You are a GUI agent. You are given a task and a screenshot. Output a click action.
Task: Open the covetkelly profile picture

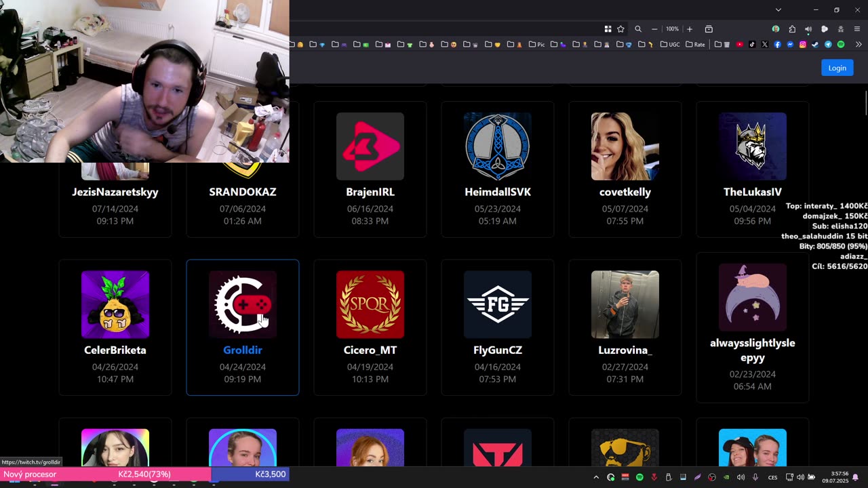tap(625, 146)
